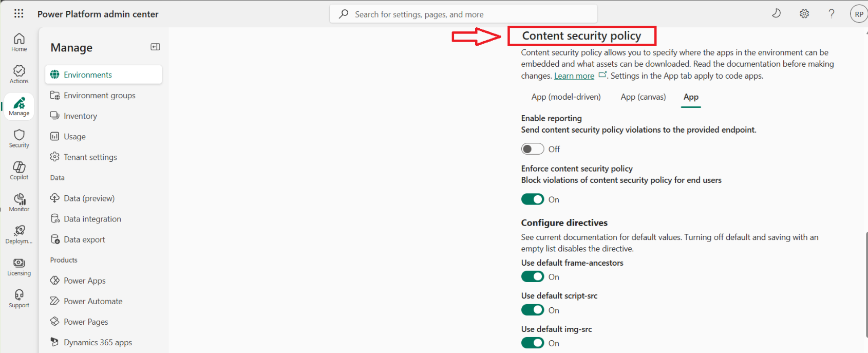Open the Support section

[18, 298]
